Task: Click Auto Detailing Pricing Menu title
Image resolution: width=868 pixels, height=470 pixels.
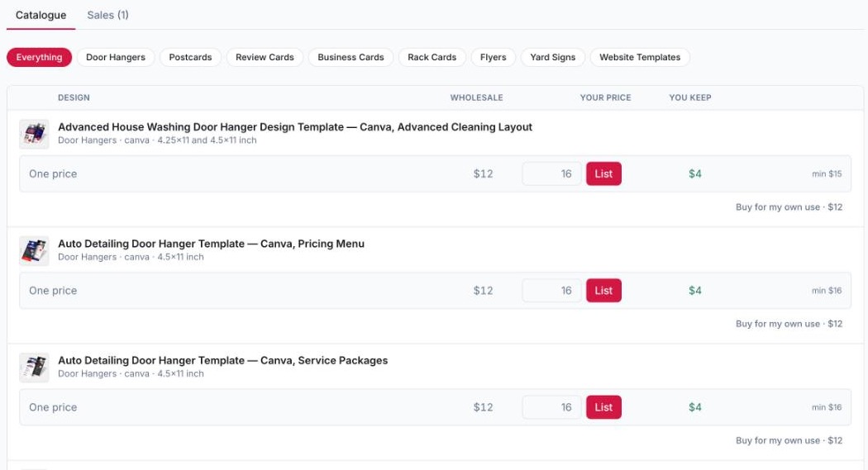Action: [211, 244]
